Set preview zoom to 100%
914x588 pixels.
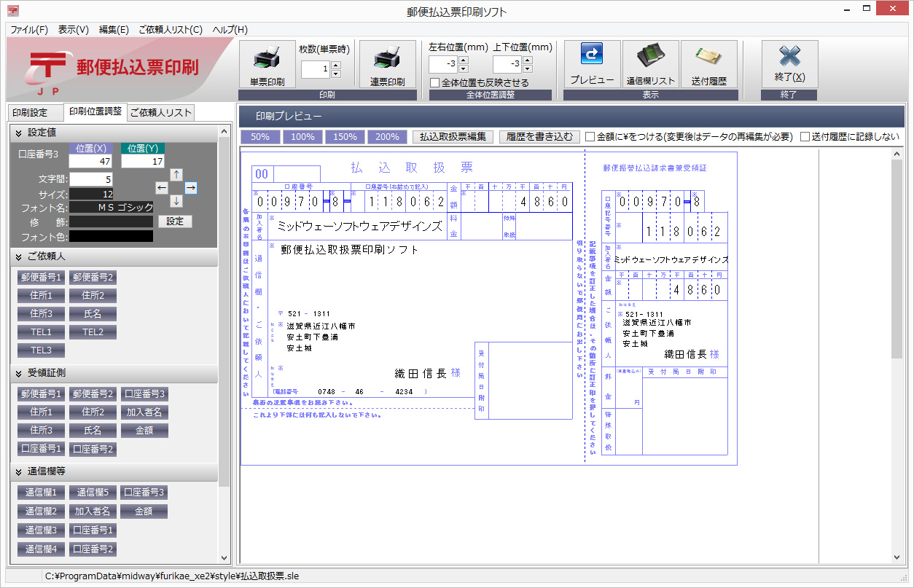303,136
